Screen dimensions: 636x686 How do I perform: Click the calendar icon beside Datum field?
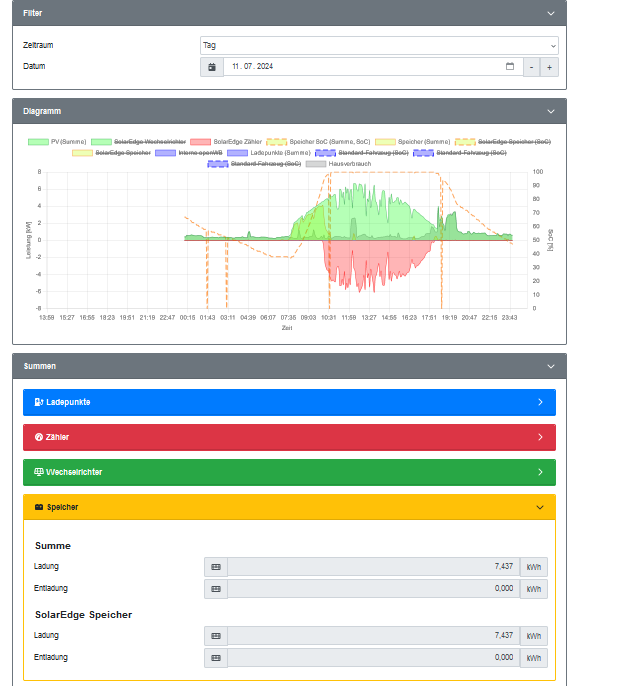coord(212,67)
